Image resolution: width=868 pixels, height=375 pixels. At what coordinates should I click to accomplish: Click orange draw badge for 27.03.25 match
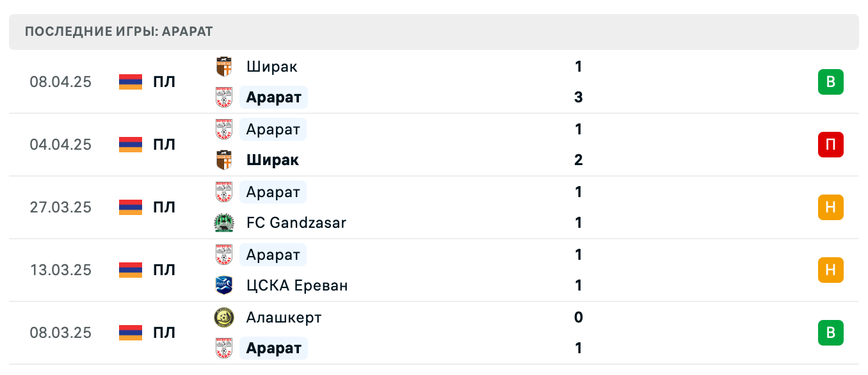point(830,207)
